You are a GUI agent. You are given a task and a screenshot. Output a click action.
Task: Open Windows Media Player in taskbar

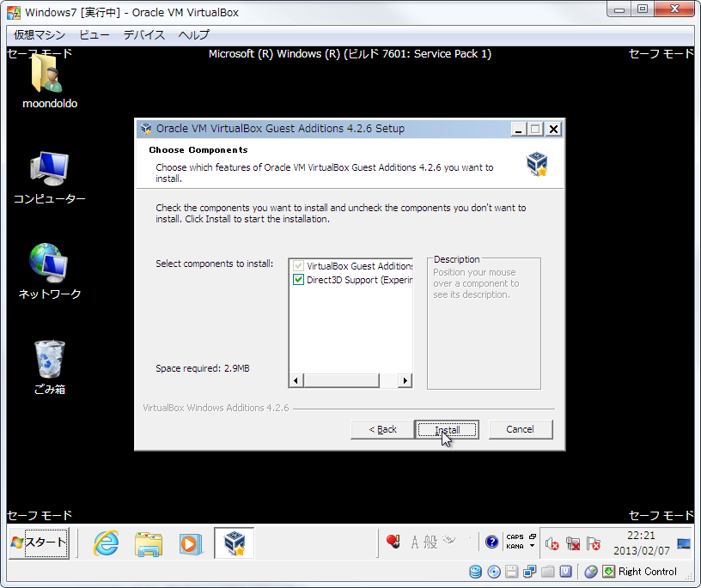click(189, 543)
